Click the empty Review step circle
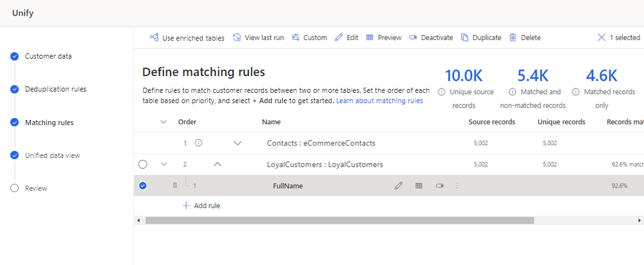 click(15, 188)
